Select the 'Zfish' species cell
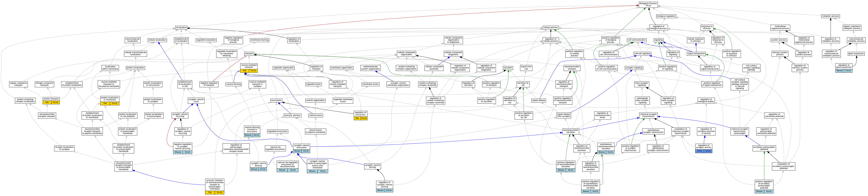 click(x=699, y=151)
